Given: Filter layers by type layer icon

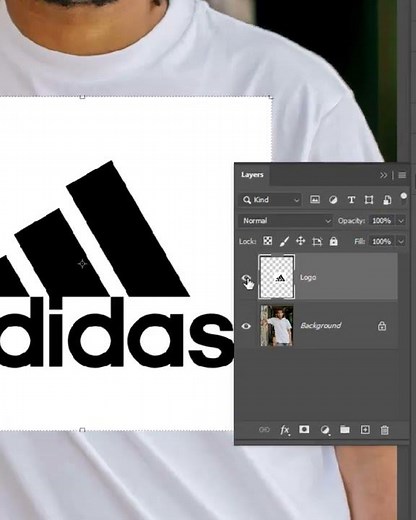Looking at the screenshot, I should click(351, 200).
